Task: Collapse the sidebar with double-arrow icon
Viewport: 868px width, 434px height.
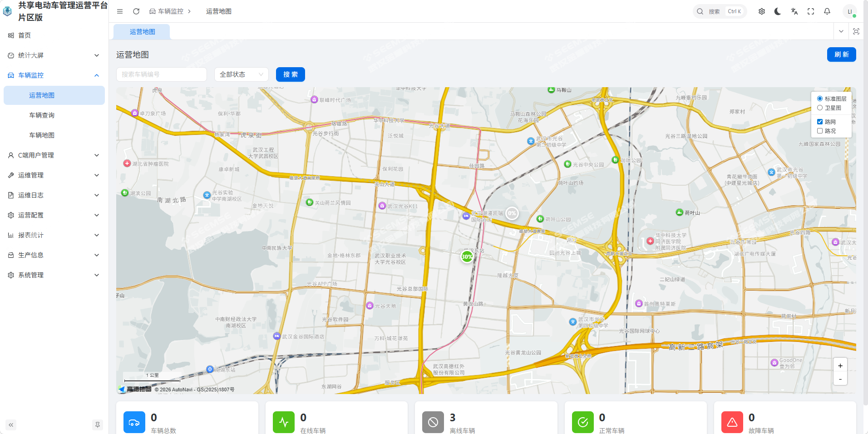Action: (x=11, y=425)
